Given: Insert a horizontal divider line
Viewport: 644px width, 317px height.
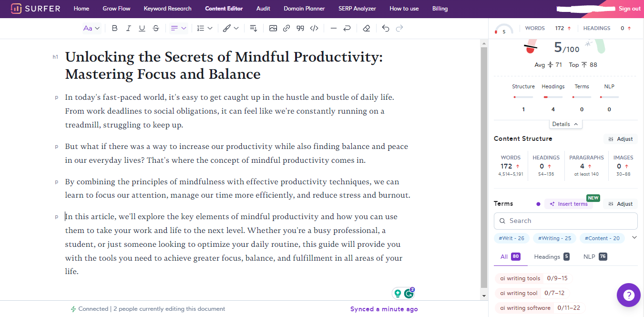Looking at the screenshot, I should point(333,28).
